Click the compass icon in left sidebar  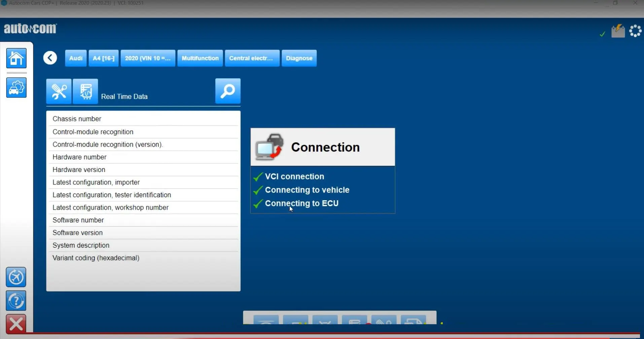pos(16,277)
